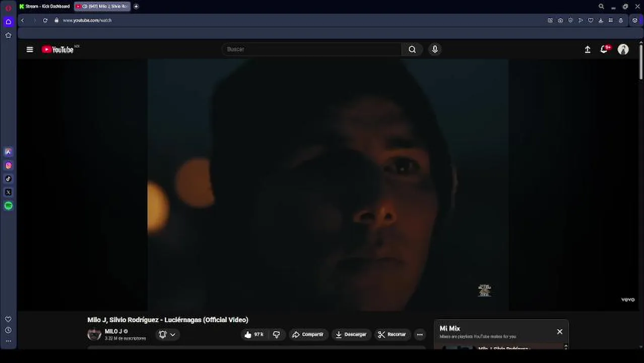
Task: Open the YouTube guide hamburger menu
Action: [30, 49]
